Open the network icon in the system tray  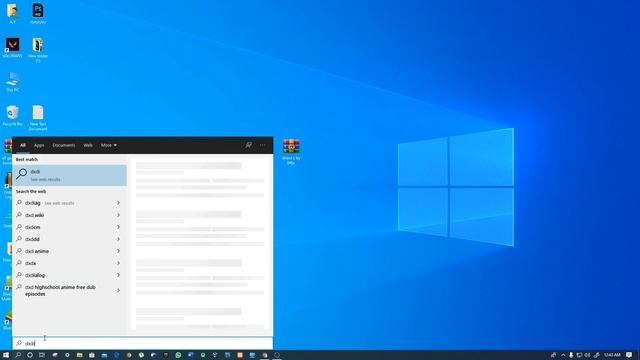pyautogui.click(x=579, y=355)
